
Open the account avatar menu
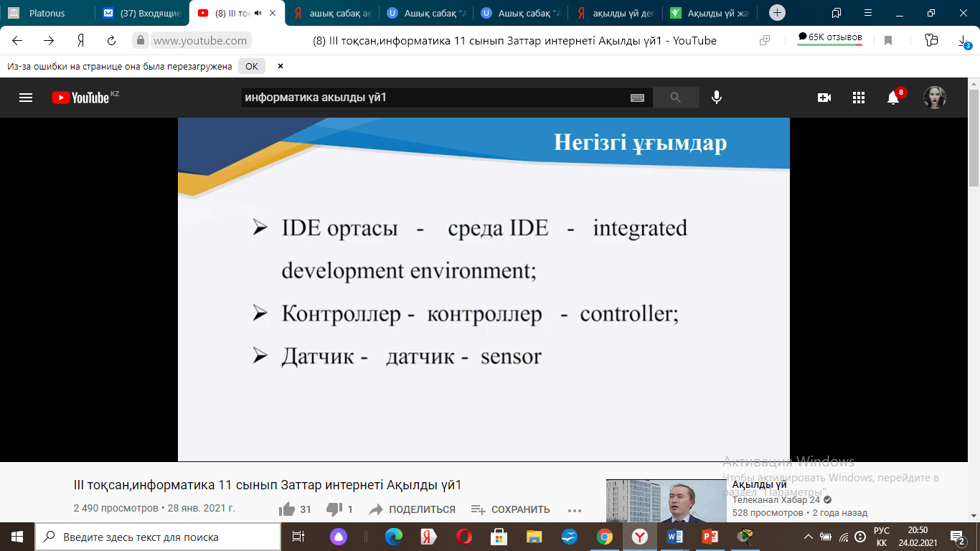tap(934, 98)
